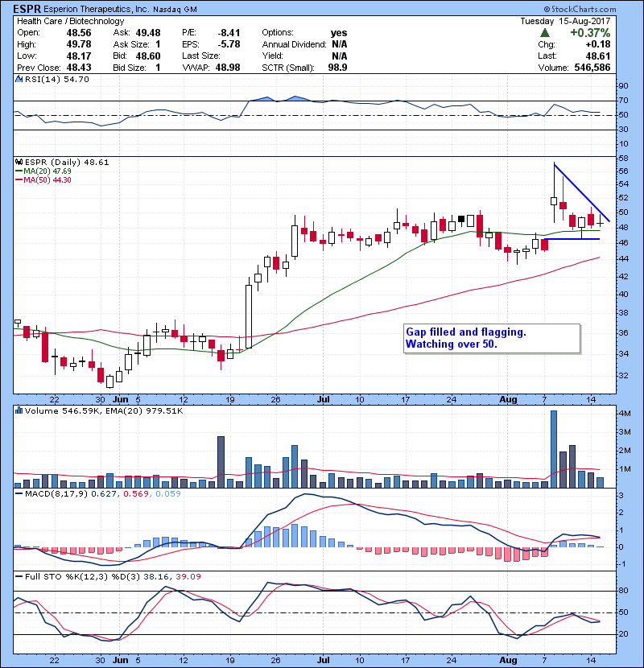Click the RSI(14) 54.70 panel label
Viewport: 644px width, 668px height.
[x=56, y=79]
